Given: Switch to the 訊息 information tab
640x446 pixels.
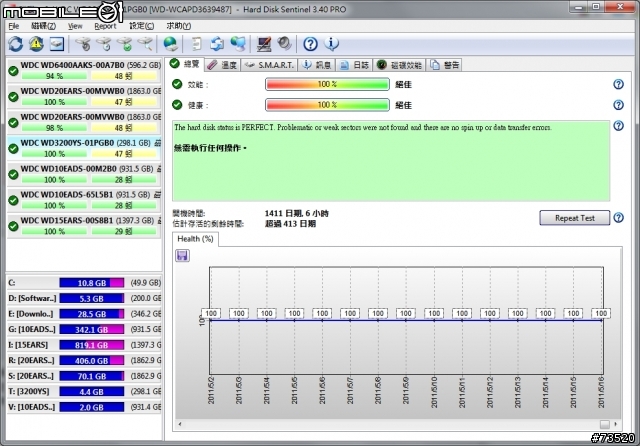Looking at the screenshot, I should [317, 65].
